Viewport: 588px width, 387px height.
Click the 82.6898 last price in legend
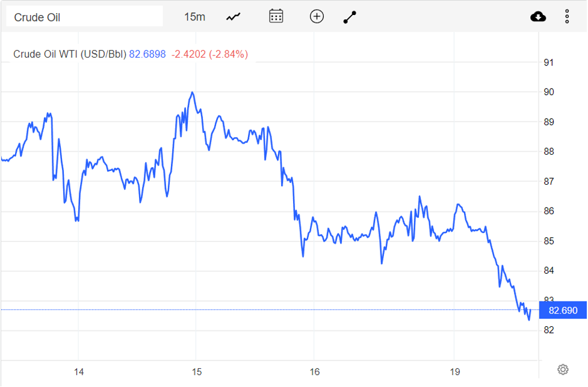(x=147, y=54)
